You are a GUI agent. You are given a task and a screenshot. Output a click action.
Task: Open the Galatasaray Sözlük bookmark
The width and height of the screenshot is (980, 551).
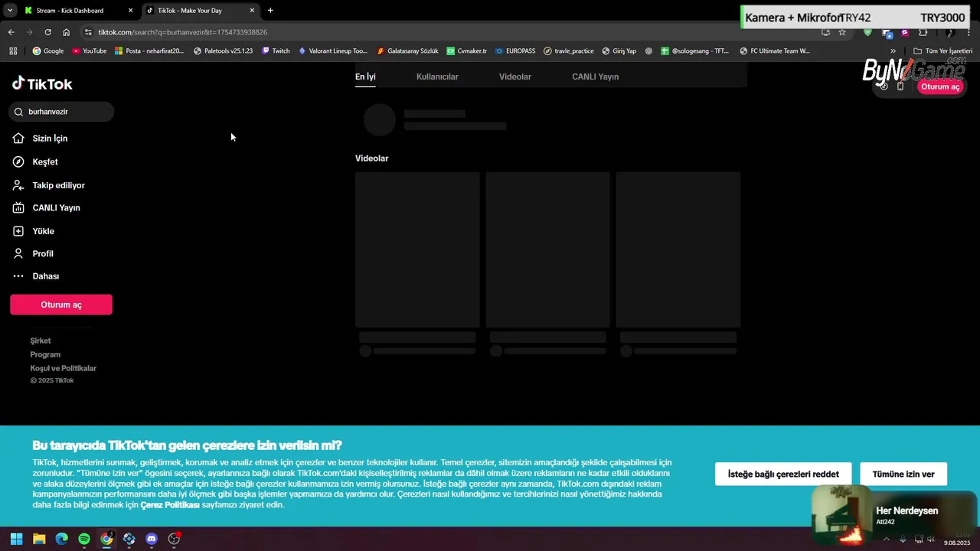(407, 51)
